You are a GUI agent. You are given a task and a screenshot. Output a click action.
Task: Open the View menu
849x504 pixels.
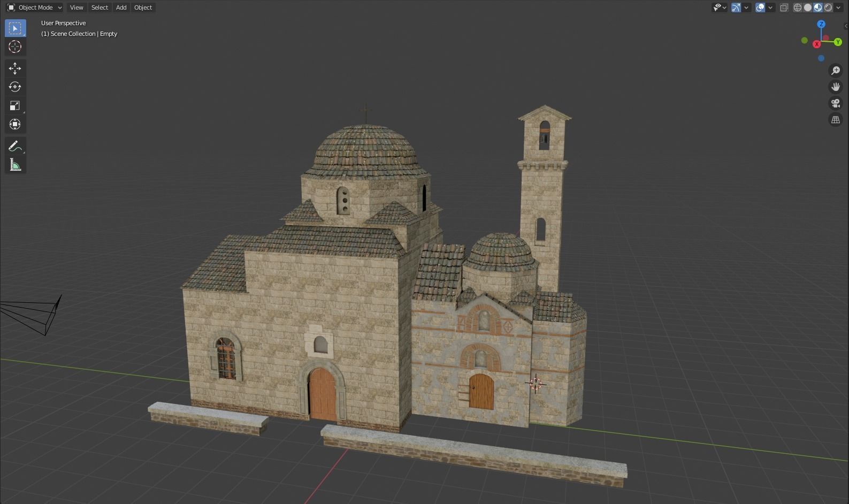pos(77,7)
